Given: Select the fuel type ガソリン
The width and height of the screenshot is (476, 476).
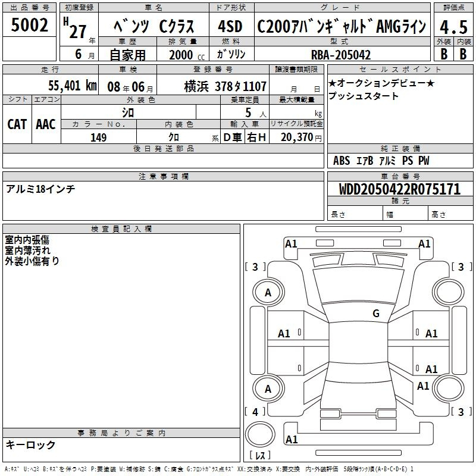Looking at the screenshot, I should point(231,54).
